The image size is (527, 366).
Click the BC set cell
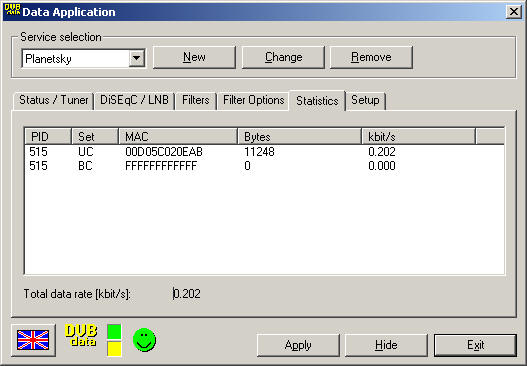[85, 166]
